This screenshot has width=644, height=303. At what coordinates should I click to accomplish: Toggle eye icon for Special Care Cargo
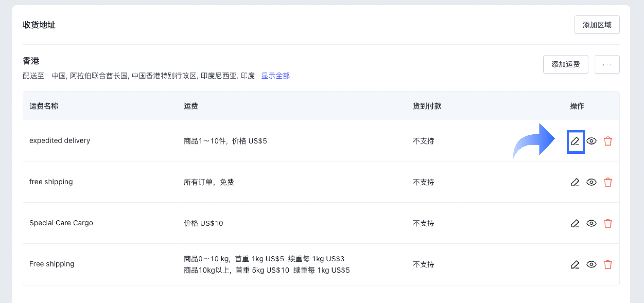tap(591, 223)
